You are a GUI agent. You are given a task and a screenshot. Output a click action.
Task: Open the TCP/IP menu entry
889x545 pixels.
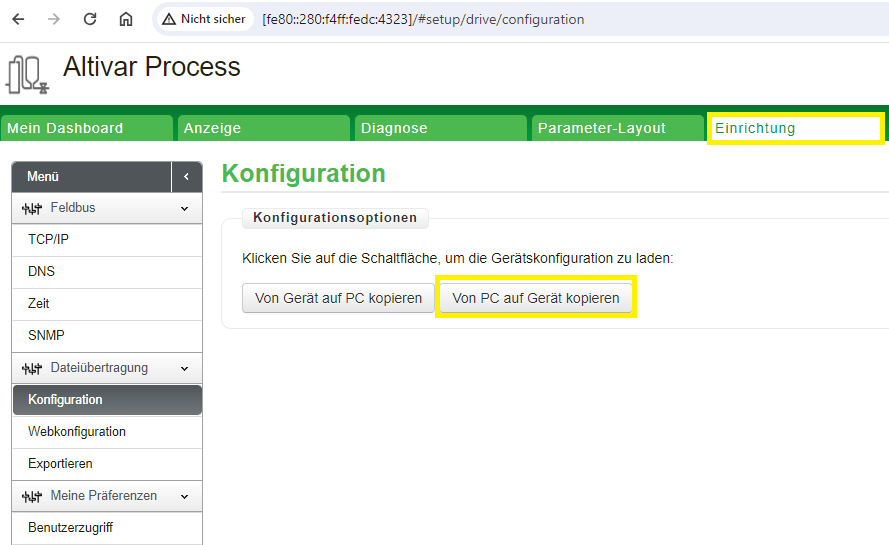[107, 240]
